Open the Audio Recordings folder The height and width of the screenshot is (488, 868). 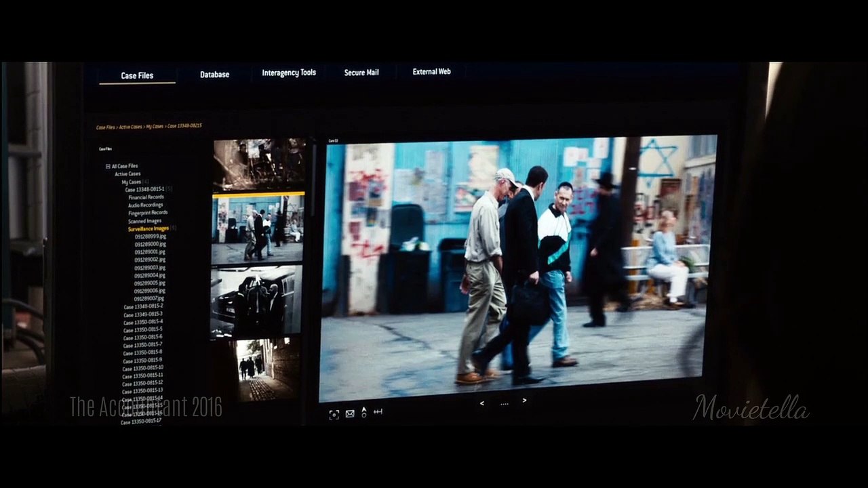click(145, 205)
